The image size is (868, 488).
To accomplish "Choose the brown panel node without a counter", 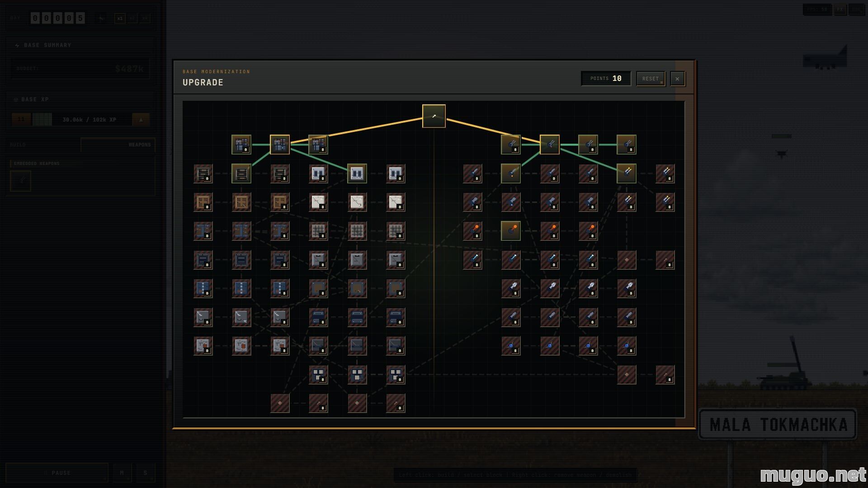I will [357, 288].
